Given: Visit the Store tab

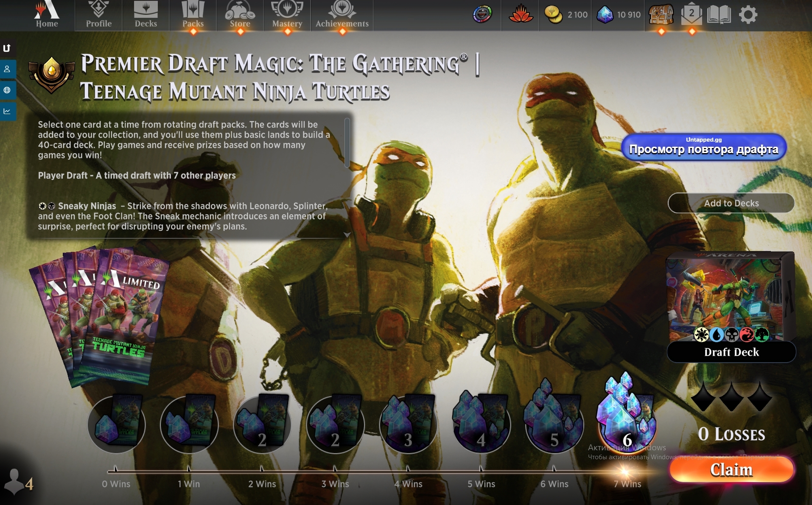Looking at the screenshot, I should [x=240, y=15].
